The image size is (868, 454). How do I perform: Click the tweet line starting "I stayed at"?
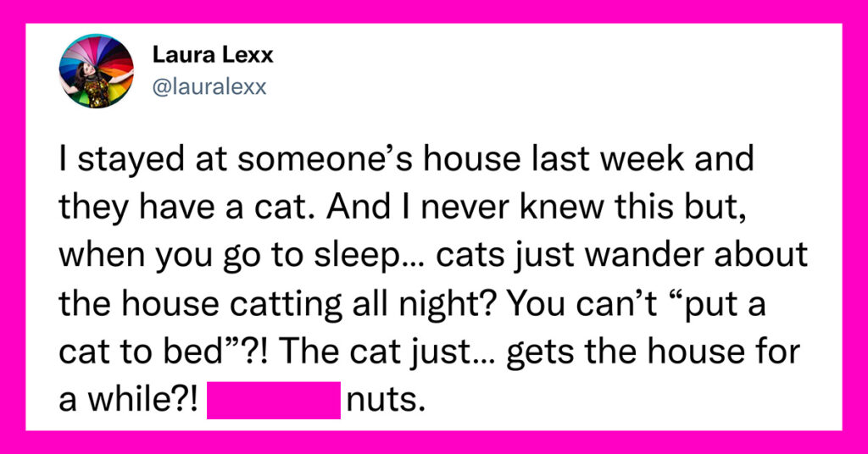click(406, 158)
